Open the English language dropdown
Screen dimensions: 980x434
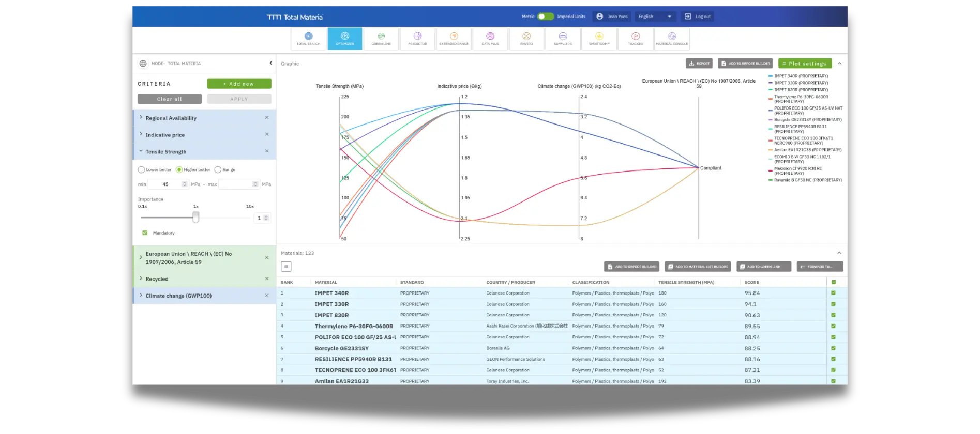click(655, 17)
